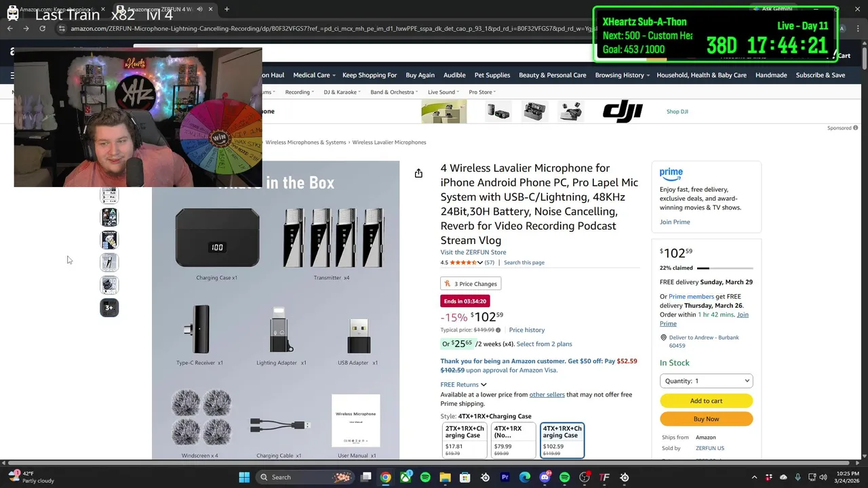Go forward in browser history
This screenshot has width=868, height=488.
[x=26, y=28]
